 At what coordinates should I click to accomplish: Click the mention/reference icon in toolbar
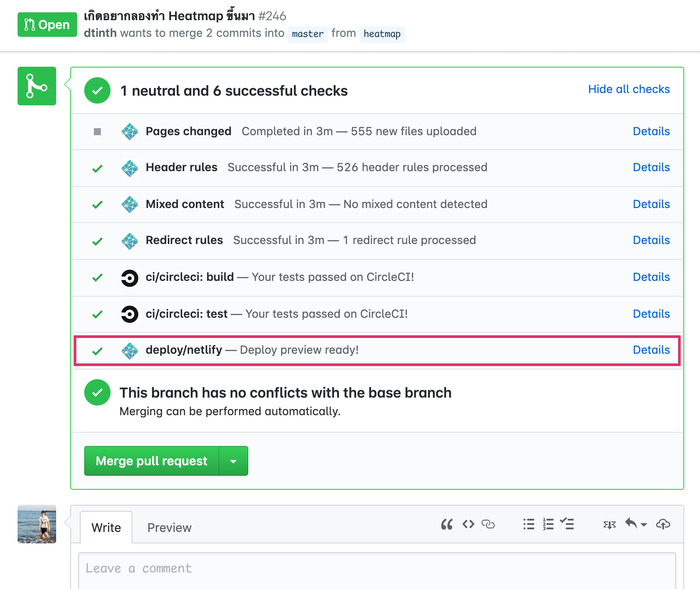click(x=610, y=524)
